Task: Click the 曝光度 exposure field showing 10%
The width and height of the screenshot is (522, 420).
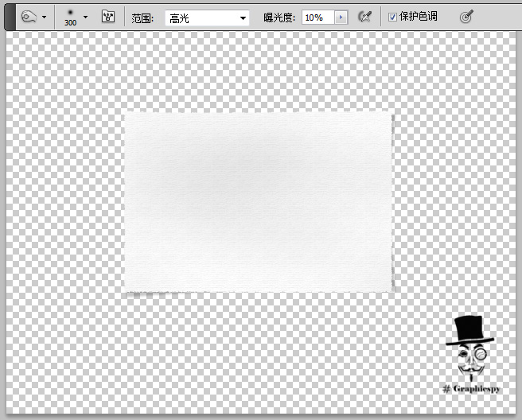Action: click(318, 17)
